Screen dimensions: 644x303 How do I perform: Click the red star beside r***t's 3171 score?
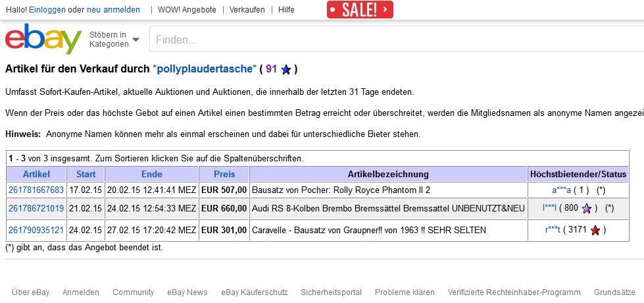(x=595, y=231)
